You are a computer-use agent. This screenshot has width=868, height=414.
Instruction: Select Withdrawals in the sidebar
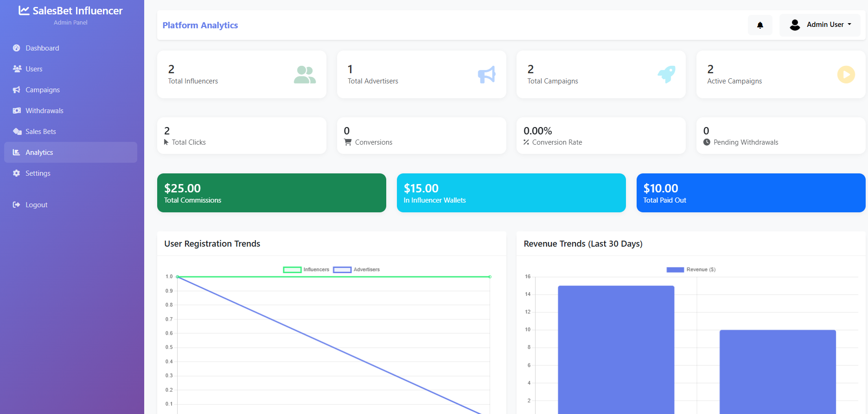coord(70,111)
